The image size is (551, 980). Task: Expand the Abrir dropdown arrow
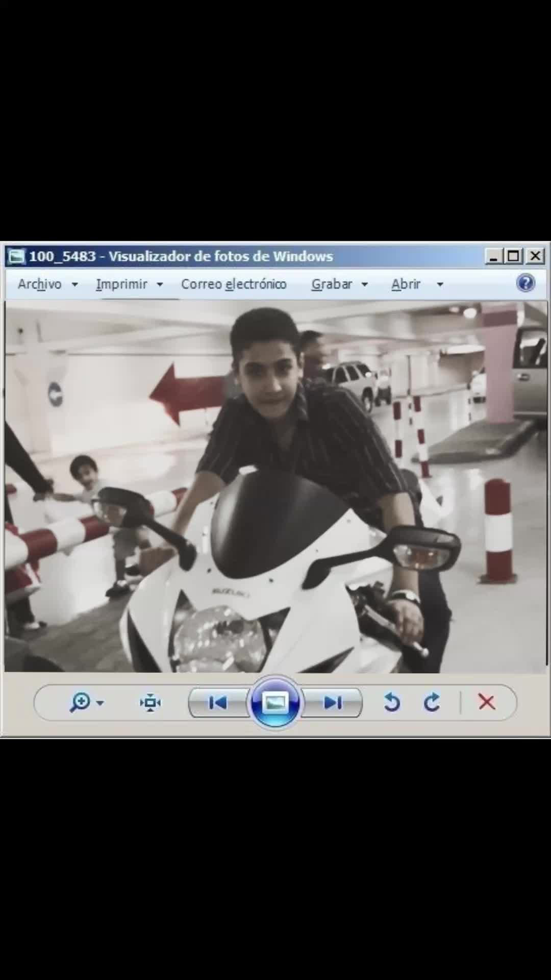(x=440, y=284)
